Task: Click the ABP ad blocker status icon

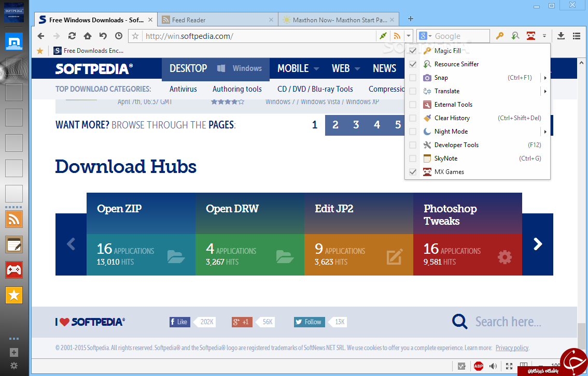Action: (x=478, y=366)
